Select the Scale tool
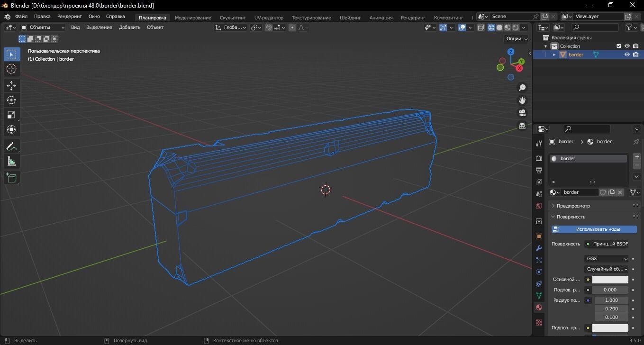The width and height of the screenshot is (644, 345). [11, 115]
